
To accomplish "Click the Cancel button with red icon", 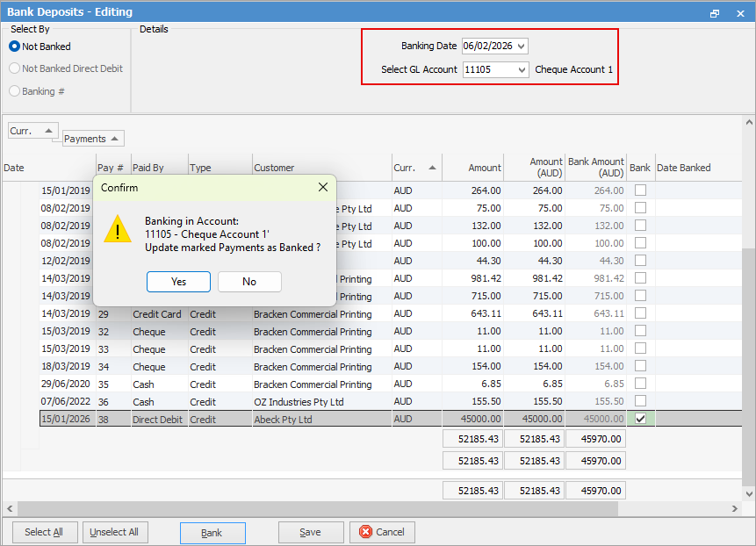I will [382, 532].
